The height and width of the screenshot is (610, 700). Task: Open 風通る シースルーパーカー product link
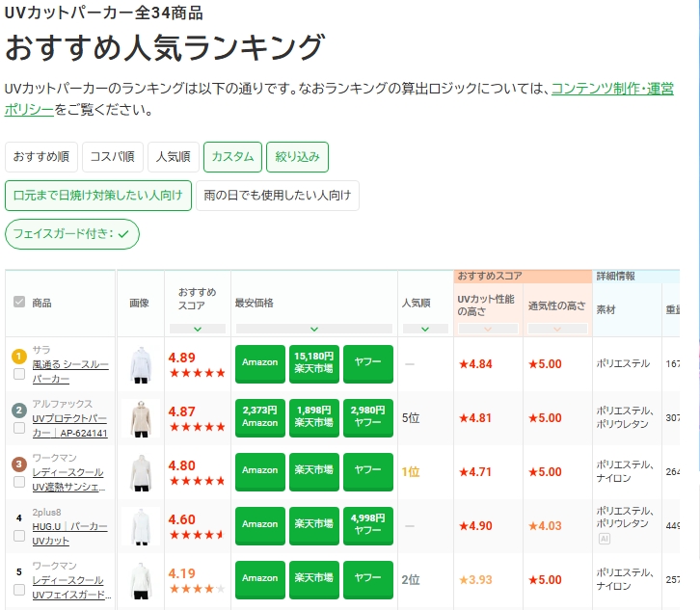click(x=70, y=372)
